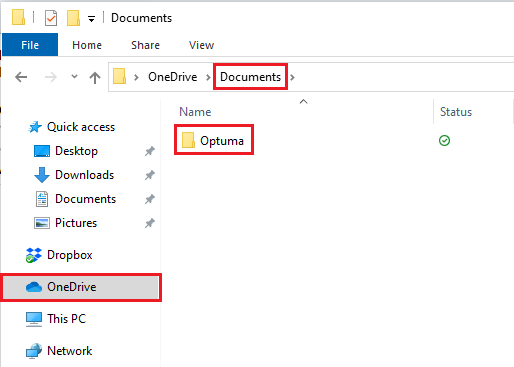Go back with the Back arrow
The width and height of the screenshot is (514, 367).
[21, 77]
